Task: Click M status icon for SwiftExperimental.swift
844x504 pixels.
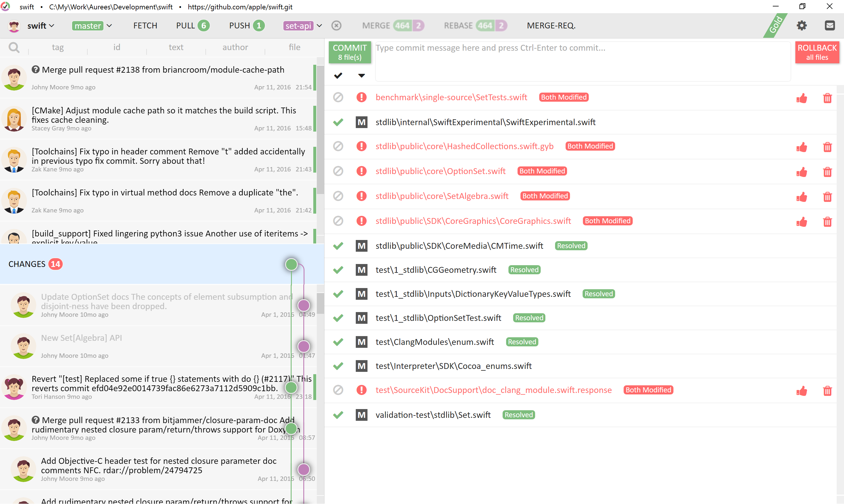Action: 361,122
